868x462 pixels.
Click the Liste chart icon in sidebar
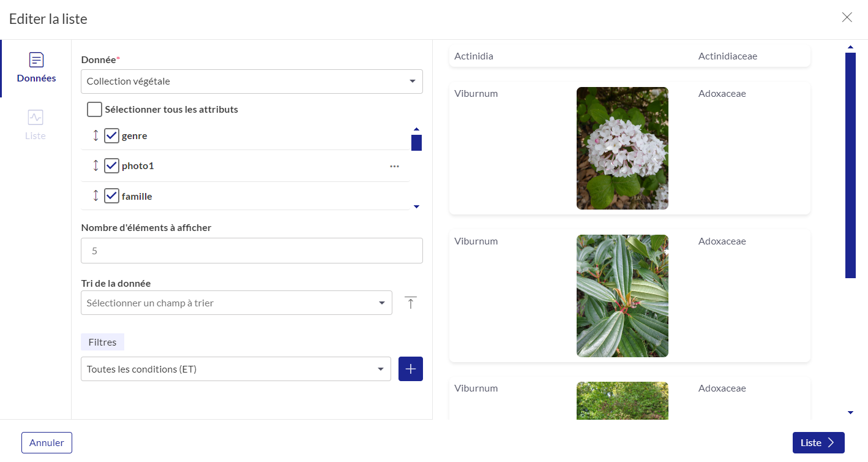point(36,117)
